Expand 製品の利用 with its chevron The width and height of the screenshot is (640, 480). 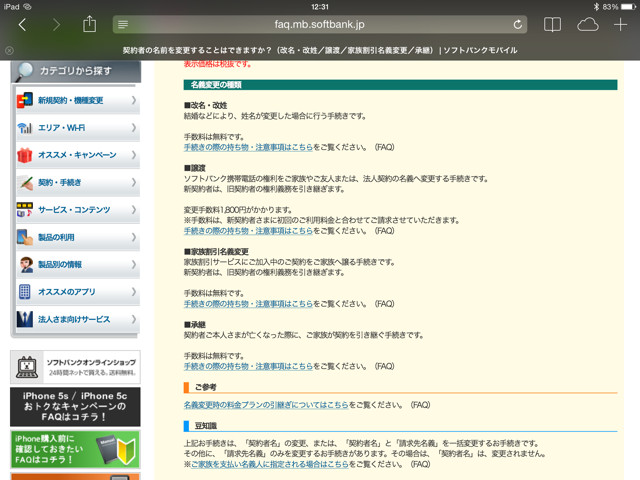[x=133, y=237]
